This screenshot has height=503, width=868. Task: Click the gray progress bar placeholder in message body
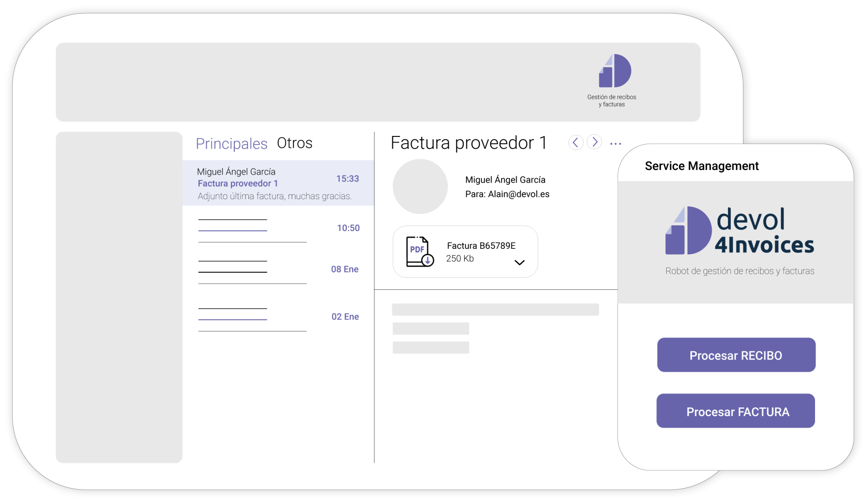(x=496, y=310)
